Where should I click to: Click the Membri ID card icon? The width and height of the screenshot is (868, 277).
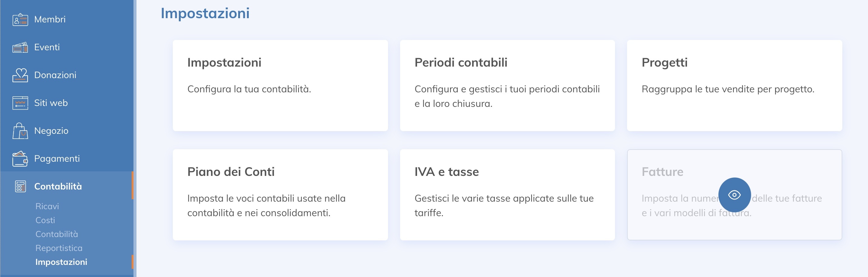(20, 20)
